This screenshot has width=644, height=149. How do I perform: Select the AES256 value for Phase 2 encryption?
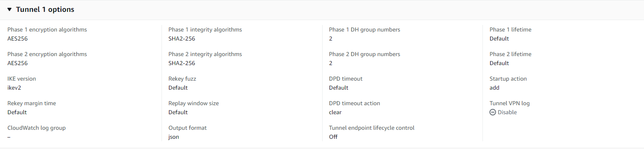[x=18, y=63]
